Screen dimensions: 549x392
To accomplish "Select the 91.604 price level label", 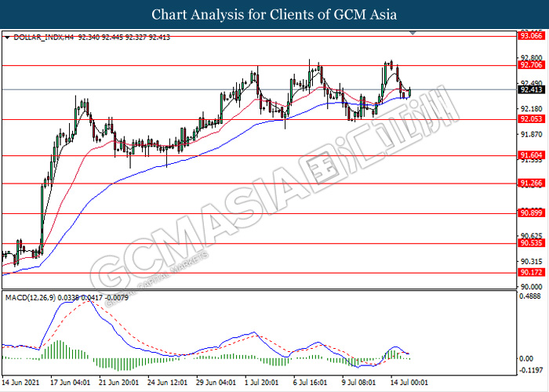I will [531, 155].
